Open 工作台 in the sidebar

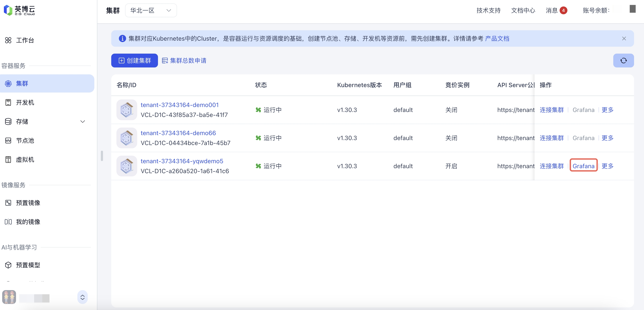tap(25, 40)
